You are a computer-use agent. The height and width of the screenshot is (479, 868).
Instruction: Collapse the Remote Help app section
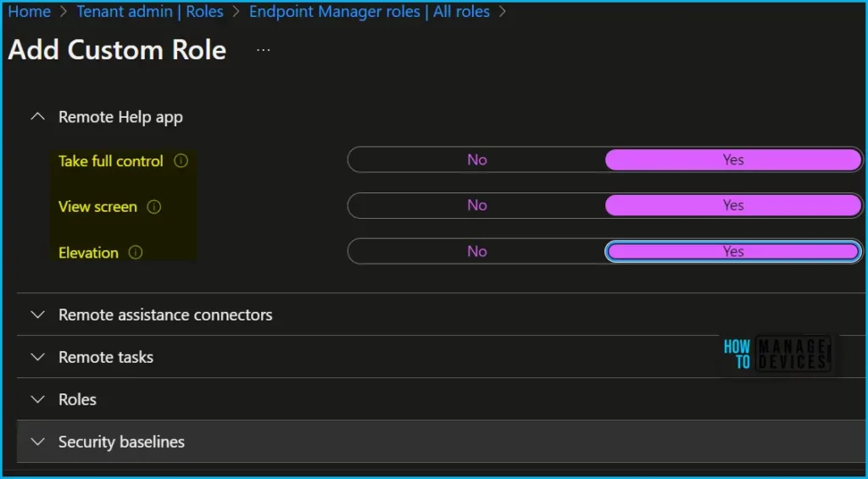click(37, 117)
